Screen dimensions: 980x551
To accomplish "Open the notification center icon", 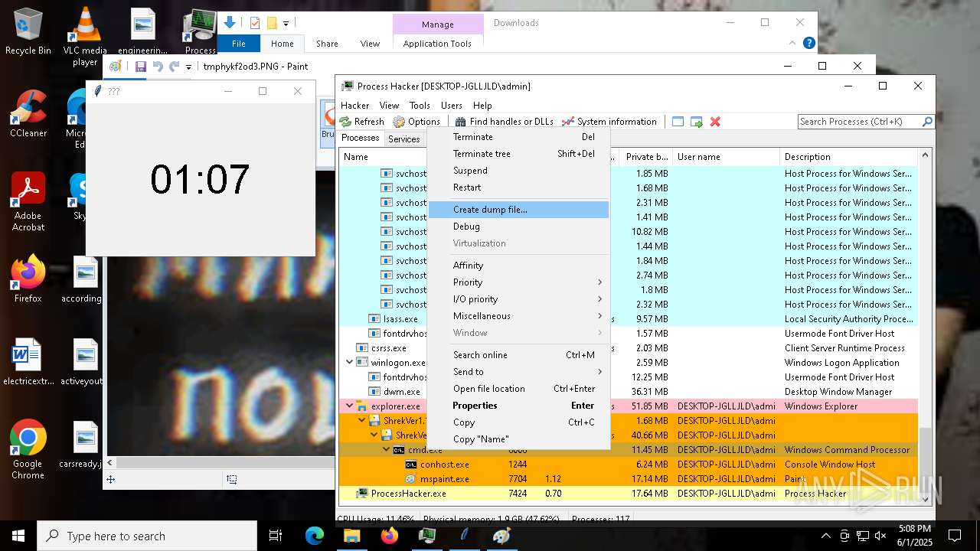I will 955,536.
